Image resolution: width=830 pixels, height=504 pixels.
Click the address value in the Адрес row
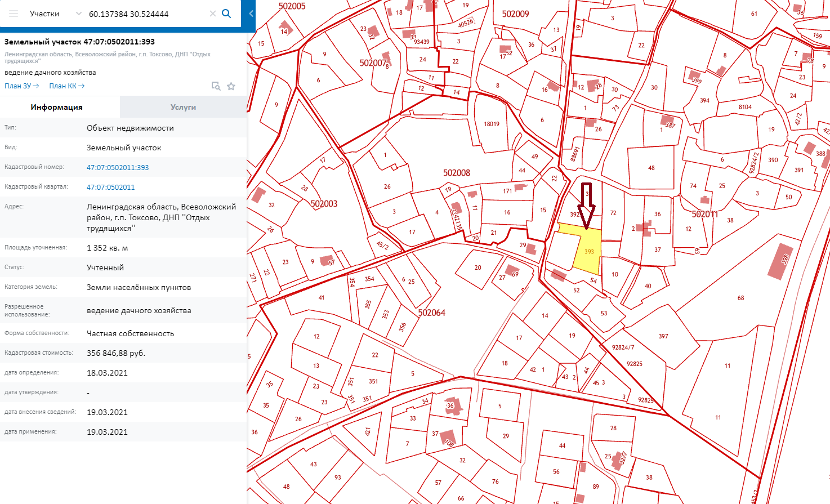coord(162,217)
